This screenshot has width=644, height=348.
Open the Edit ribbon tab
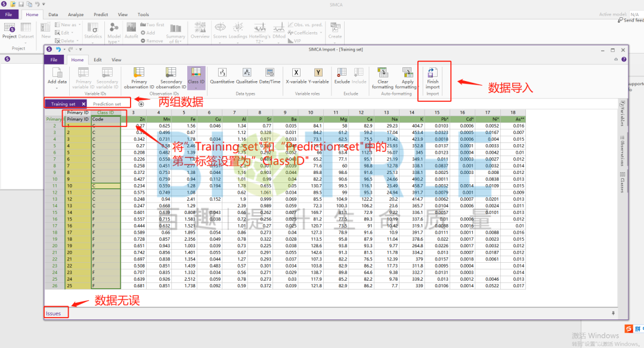pyautogui.click(x=97, y=60)
